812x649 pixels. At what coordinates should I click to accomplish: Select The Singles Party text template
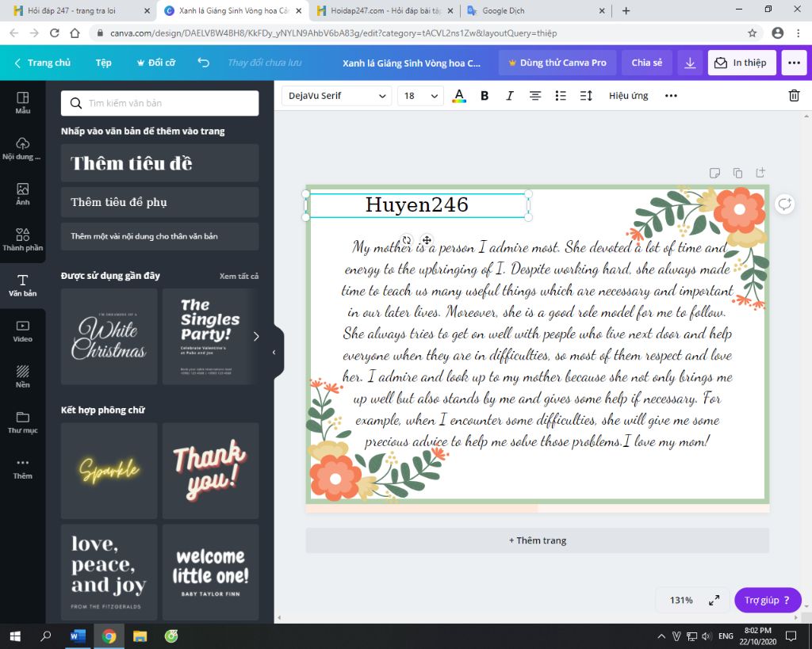click(x=210, y=337)
